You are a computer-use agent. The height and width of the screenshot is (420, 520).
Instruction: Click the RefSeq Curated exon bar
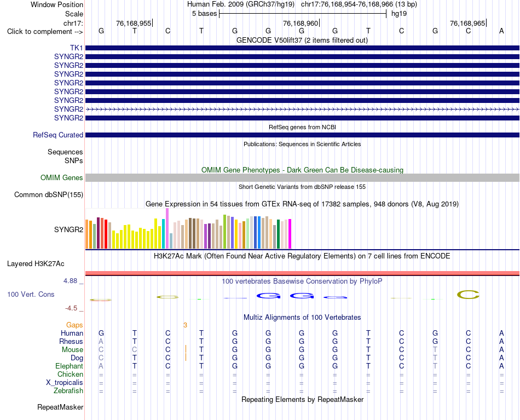pyautogui.click(x=303, y=135)
